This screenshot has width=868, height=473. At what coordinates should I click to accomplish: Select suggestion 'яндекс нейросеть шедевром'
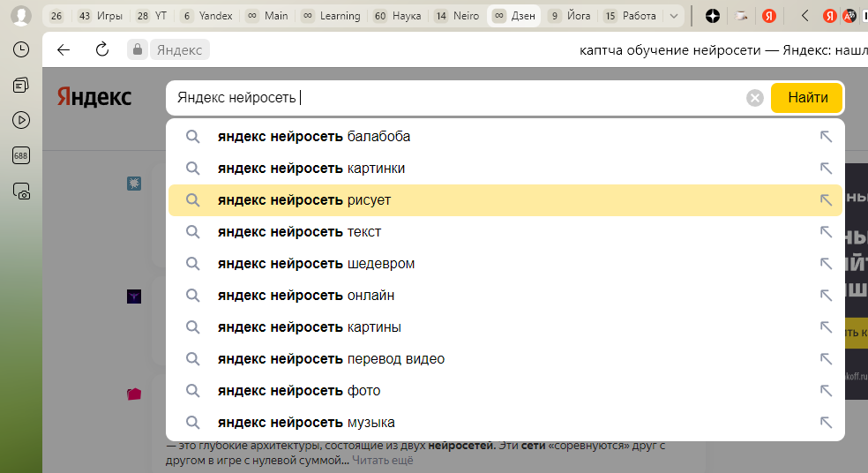tap(505, 264)
